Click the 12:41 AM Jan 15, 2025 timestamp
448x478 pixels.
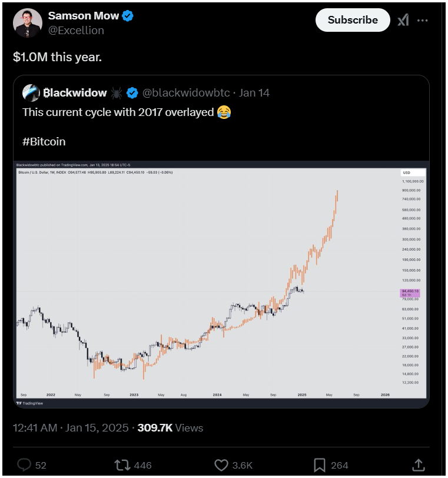coord(71,428)
